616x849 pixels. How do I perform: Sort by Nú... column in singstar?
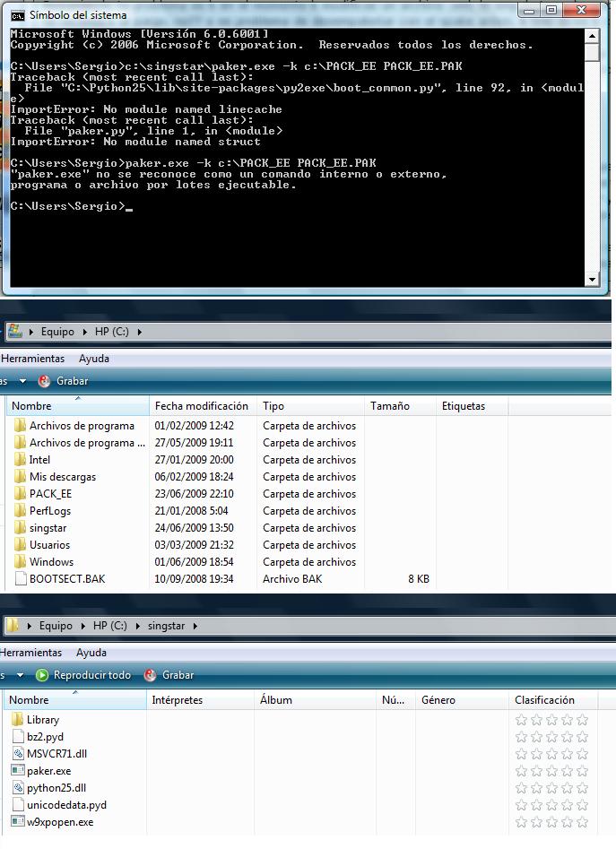tap(396, 699)
